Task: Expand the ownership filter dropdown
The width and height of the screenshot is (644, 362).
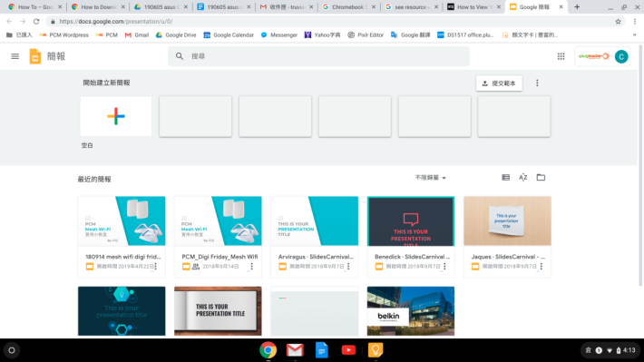Action: coord(431,178)
